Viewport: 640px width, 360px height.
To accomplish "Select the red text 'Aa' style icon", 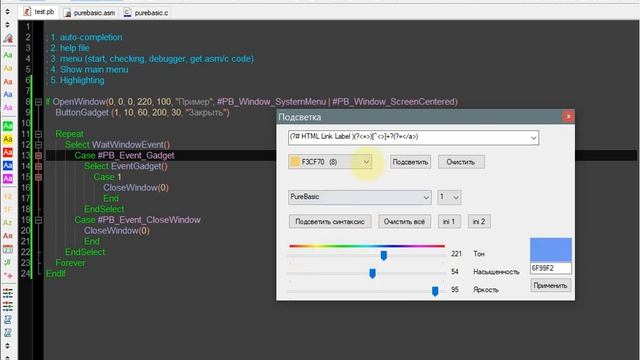I will point(8,81).
